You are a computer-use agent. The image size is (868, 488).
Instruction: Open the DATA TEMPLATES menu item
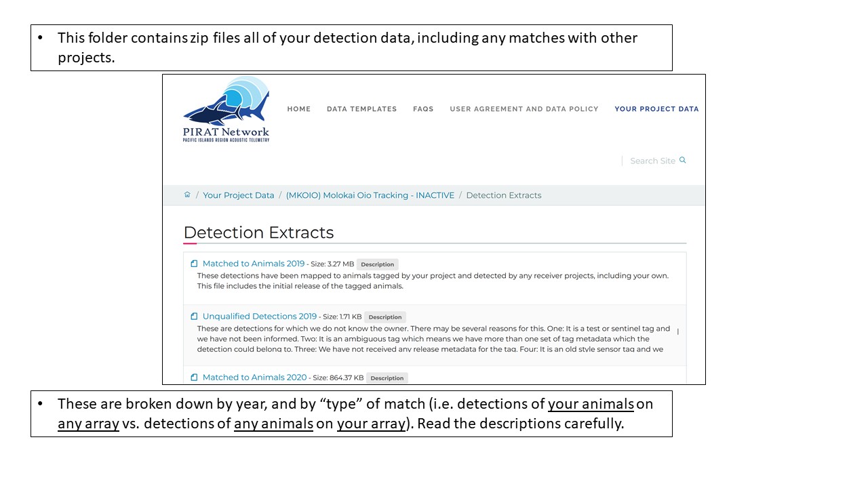[361, 108]
